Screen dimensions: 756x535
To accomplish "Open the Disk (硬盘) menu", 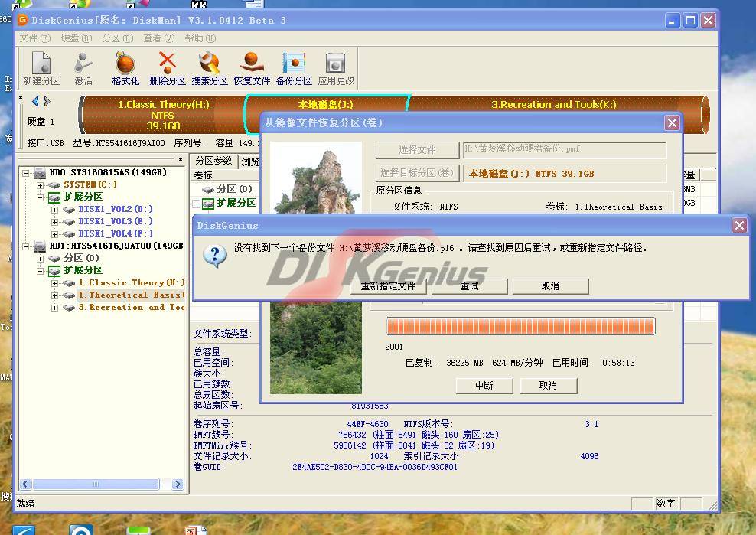I will tap(77, 38).
